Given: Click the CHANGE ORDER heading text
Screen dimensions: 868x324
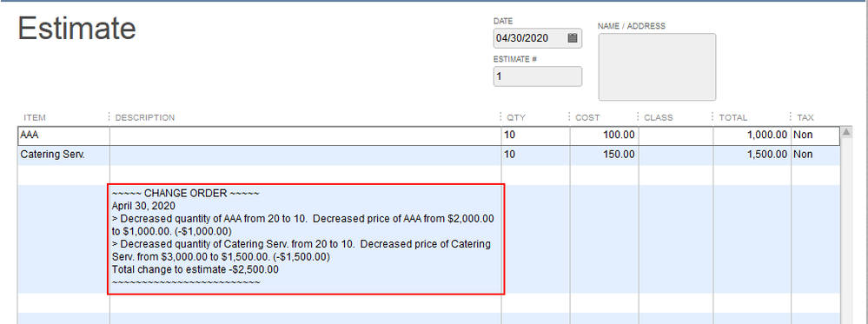Looking at the screenshot, I should point(185,194).
